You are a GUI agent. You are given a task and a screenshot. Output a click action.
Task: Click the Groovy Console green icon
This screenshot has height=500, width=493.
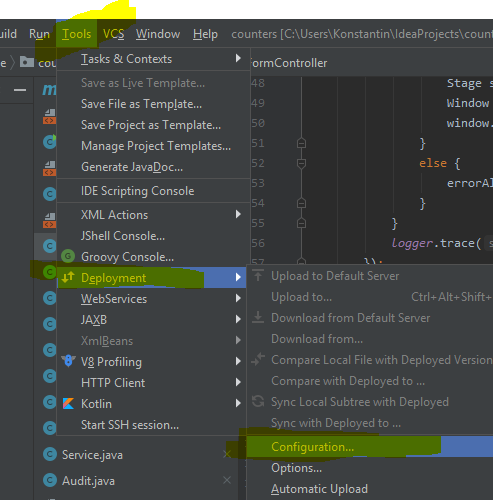tap(68, 256)
